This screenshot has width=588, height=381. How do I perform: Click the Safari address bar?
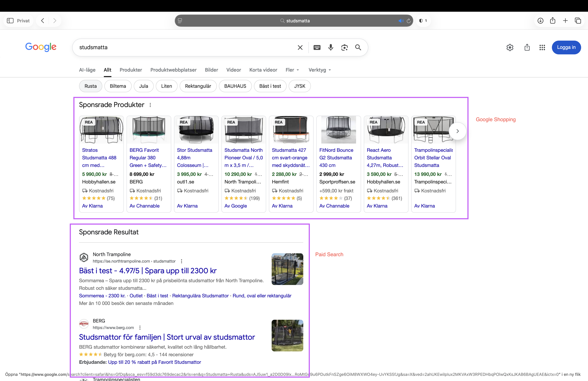(x=294, y=21)
